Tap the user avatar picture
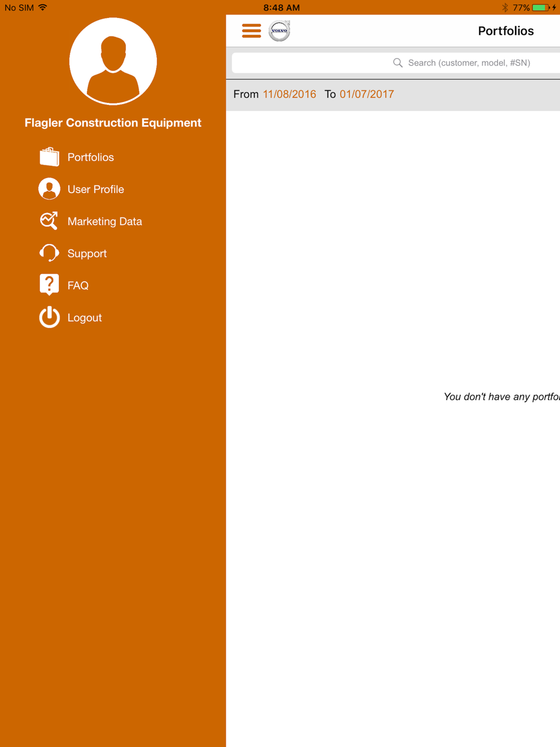Image resolution: width=560 pixels, height=747 pixels. pos(113,61)
